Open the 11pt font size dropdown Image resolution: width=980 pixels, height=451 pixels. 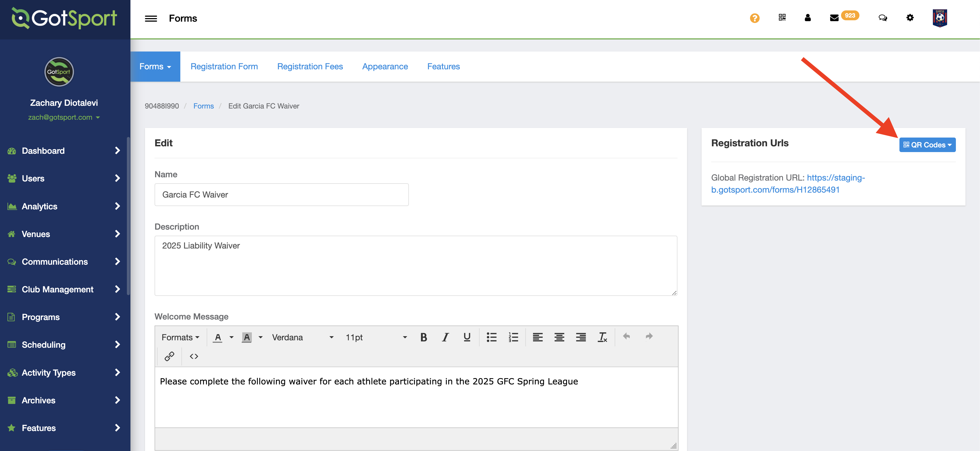pyautogui.click(x=376, y=337)
